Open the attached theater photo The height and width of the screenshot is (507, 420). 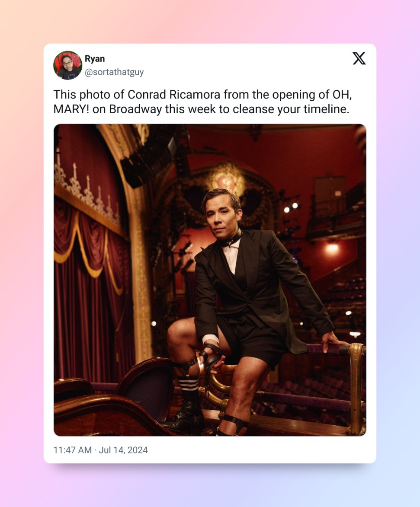point(210,280)
